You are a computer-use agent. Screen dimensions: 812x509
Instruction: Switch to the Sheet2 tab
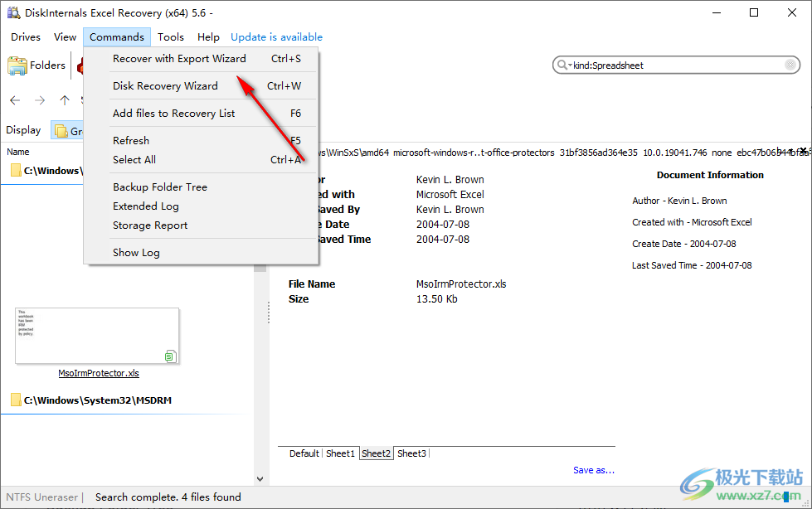coord(376,453)
